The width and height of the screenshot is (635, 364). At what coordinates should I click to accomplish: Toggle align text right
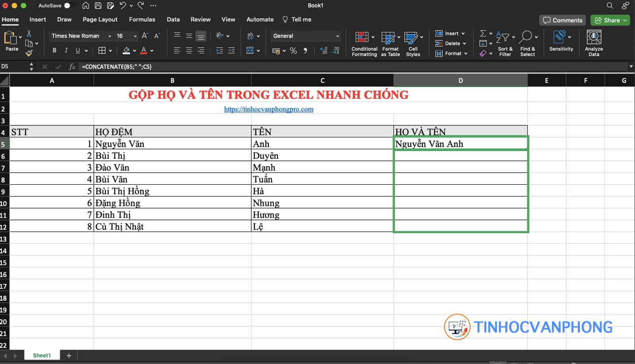coord(201,51)
